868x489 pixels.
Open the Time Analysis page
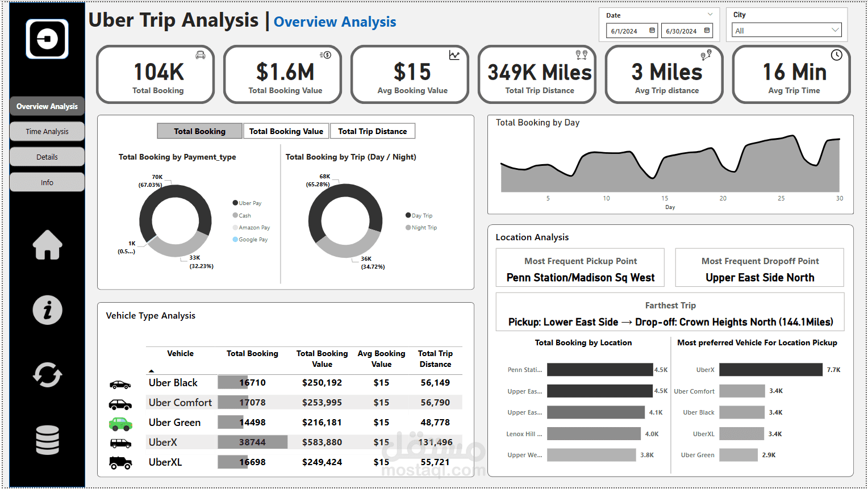(47, 131)
